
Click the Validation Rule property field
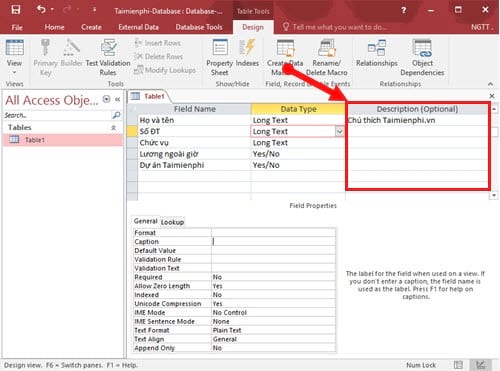(273, 259)
